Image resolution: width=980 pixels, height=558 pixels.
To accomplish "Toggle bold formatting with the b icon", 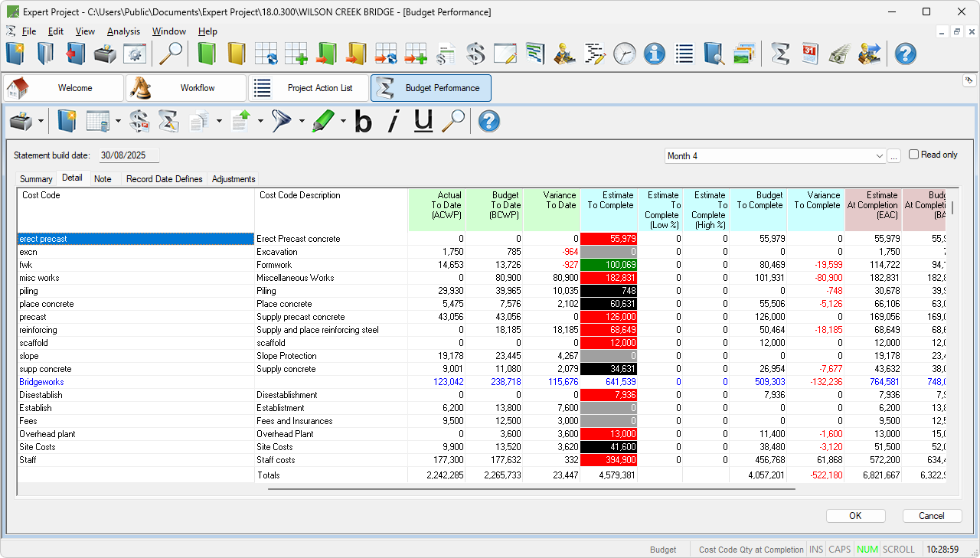I will tap(363, 121).
